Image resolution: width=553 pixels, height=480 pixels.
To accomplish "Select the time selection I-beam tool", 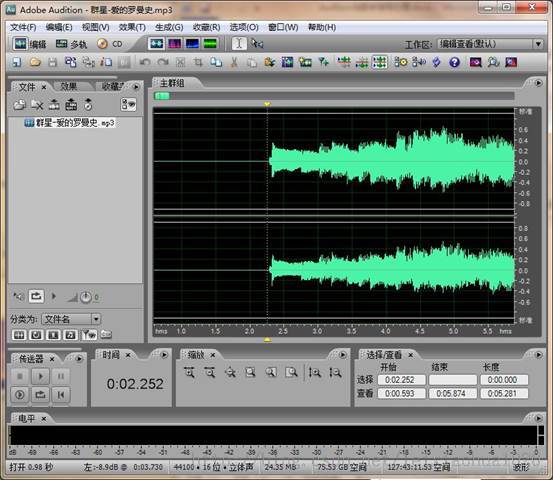I will coord(239,43).
